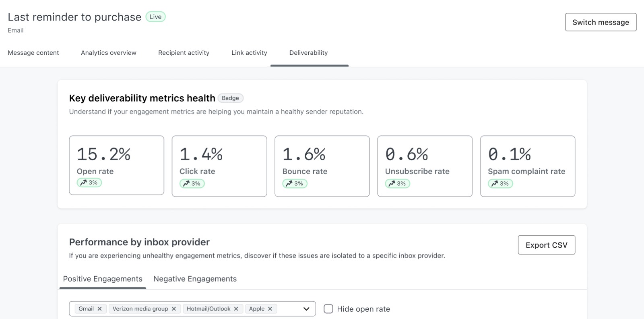
Task: Click the Switch message button
Action: 601,22
